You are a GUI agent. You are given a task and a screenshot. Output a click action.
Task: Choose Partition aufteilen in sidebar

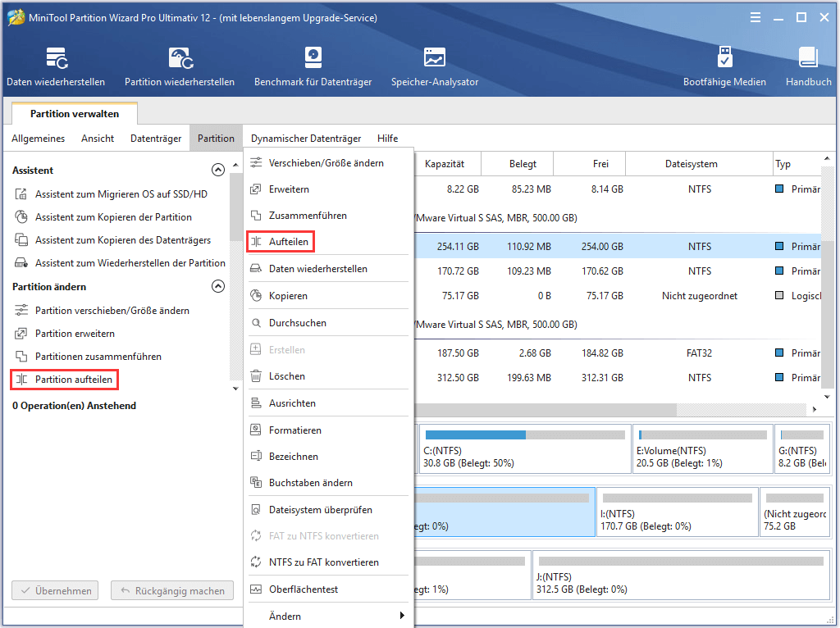pyautogui.click(x=64, y=380)
